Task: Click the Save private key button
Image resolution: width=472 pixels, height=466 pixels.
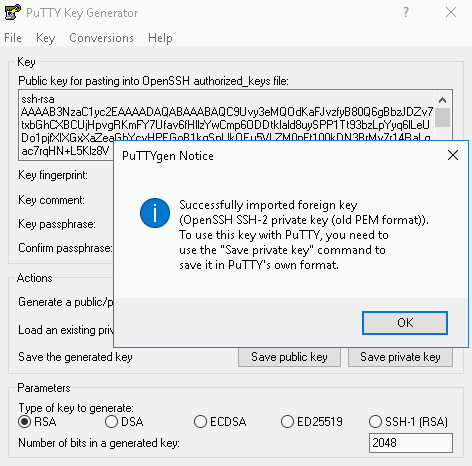Action: 400,357
